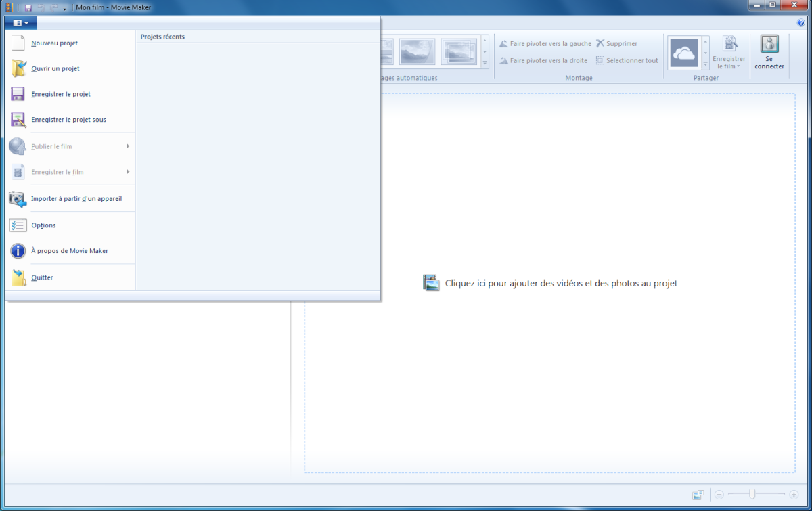The image size is (812, 511).
Task: Maximize the Movie Maker window
Action: click(x=773, y=5)
